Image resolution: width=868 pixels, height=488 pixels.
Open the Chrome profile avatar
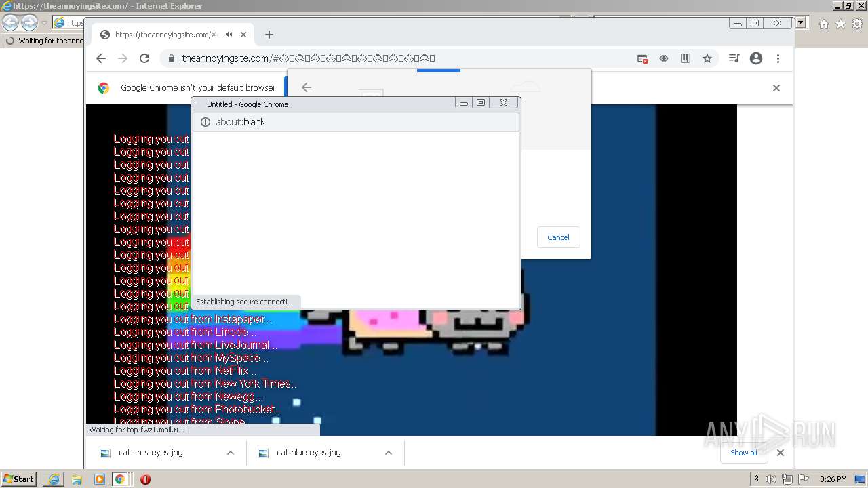tap(756, 58)
